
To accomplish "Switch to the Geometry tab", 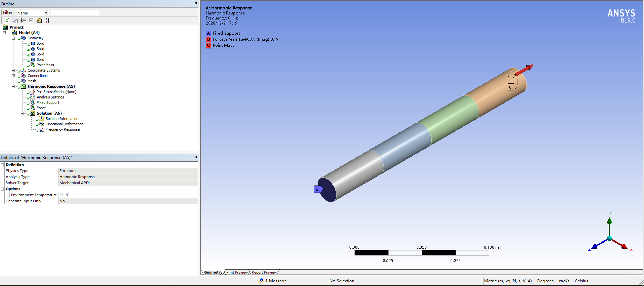I will click(213, 272).
